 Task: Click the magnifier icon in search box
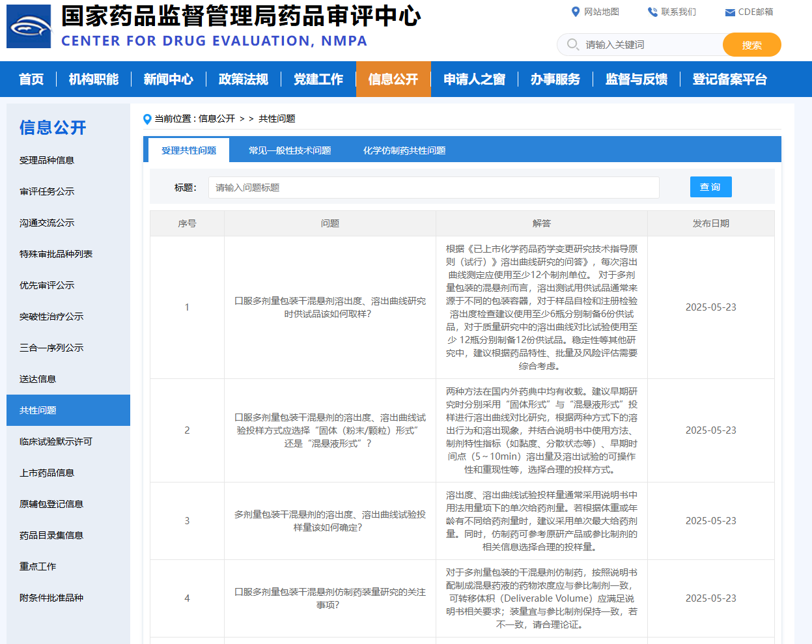click(x=572, y=44)
